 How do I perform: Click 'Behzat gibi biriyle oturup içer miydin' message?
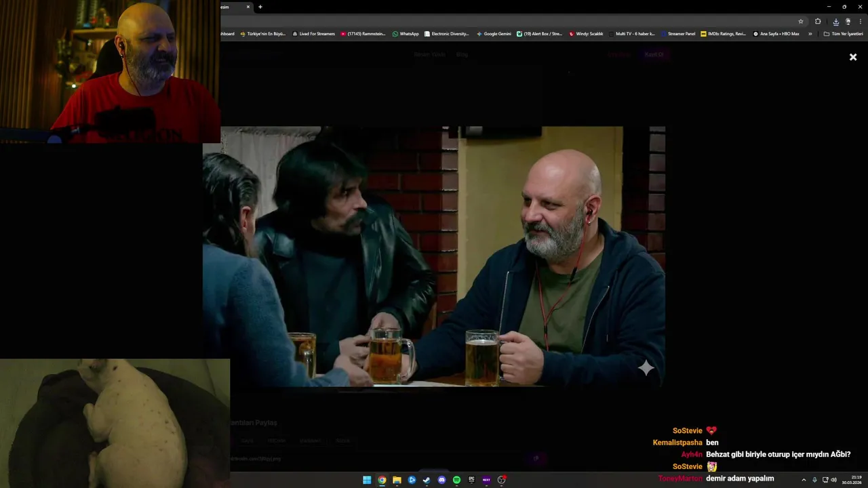pyautogui.click(x=778, y=455)
